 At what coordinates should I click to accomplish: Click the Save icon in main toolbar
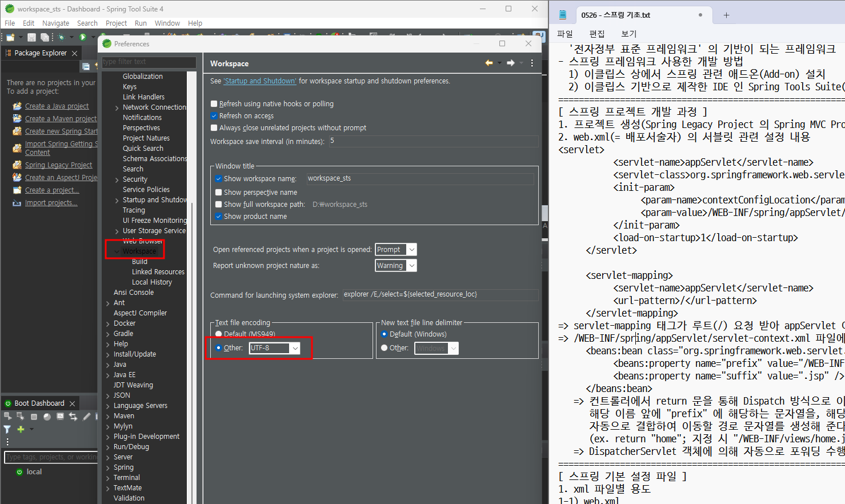pos(31,37)
